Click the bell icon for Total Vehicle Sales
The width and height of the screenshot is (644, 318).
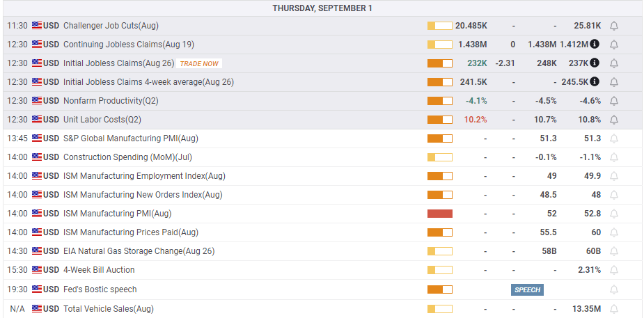click(x=613, y=308)
